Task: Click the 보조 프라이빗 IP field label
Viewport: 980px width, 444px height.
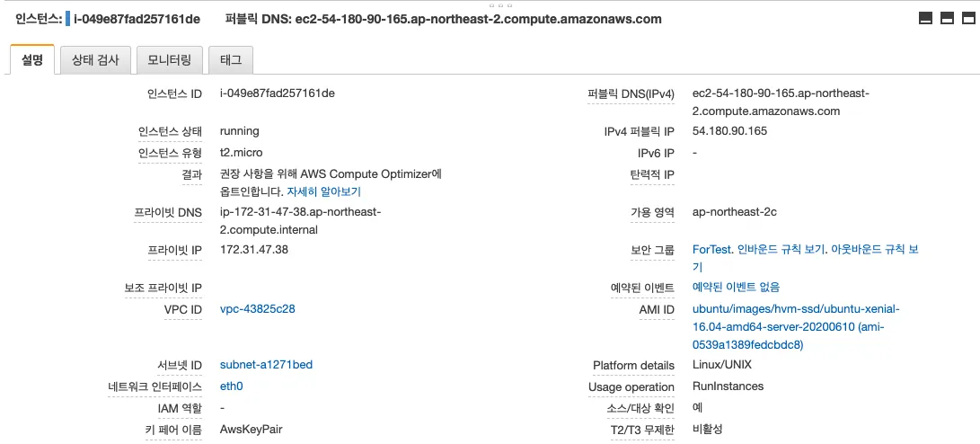Action: (x=163, y=289)
